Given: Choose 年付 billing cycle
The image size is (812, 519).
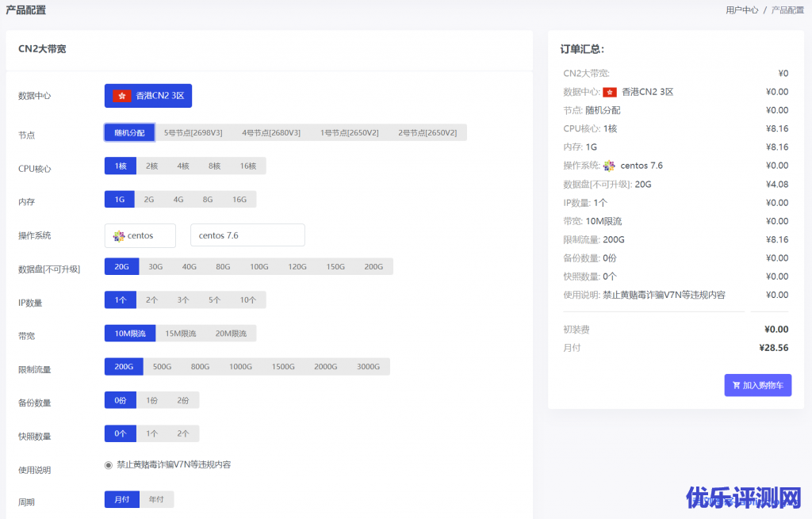Looking at the screenshot, I should click(156, 500).
